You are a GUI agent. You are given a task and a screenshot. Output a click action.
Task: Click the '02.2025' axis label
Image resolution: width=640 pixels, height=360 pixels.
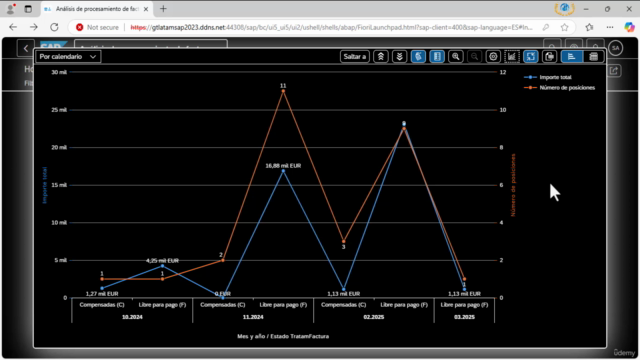[x=374, y=317]
